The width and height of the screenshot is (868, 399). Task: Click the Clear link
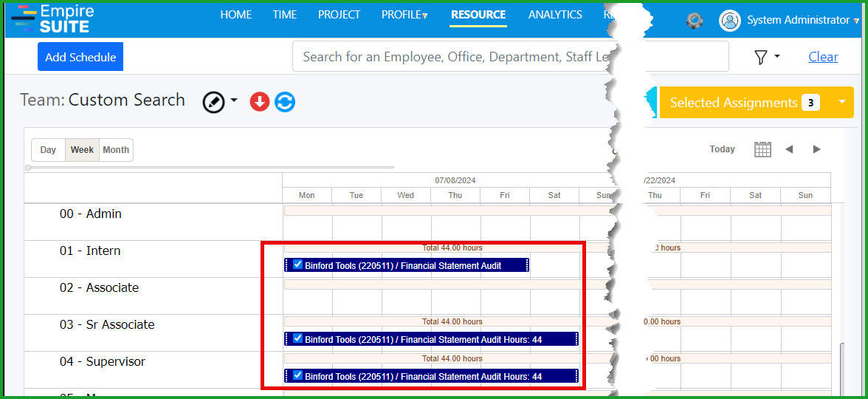[823, 56]
